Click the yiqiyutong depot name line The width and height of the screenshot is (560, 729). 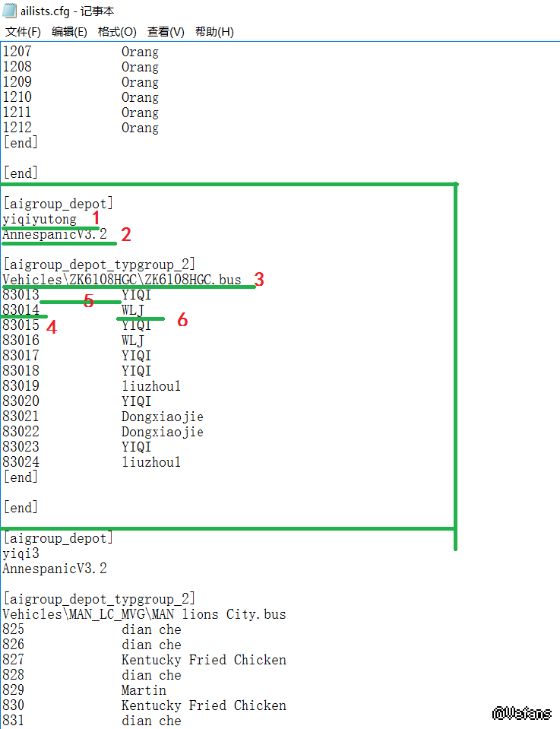(x=40, y=219)
